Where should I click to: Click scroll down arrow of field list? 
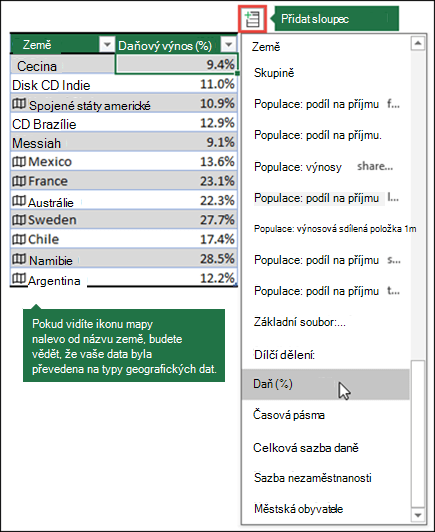[418, 515]
